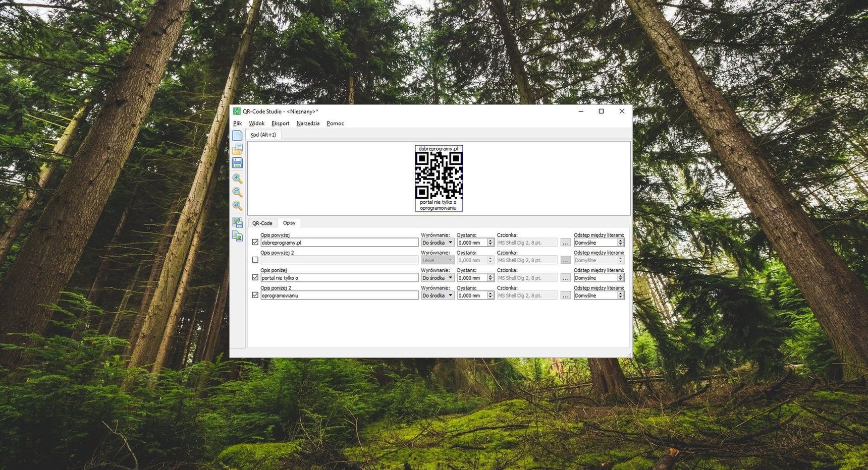
Task: Click the Czcionka field for Opis powyżej
Action: [527, 243]
